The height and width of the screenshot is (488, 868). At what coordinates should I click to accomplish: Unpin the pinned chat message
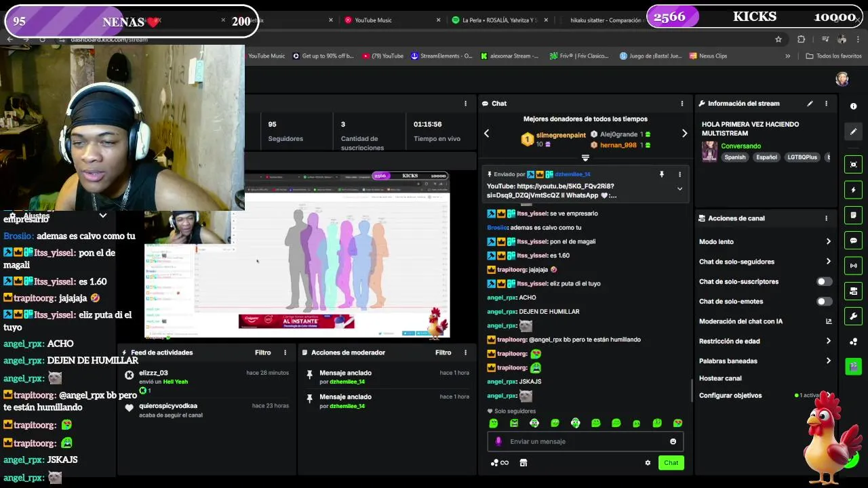click(662, 174)
